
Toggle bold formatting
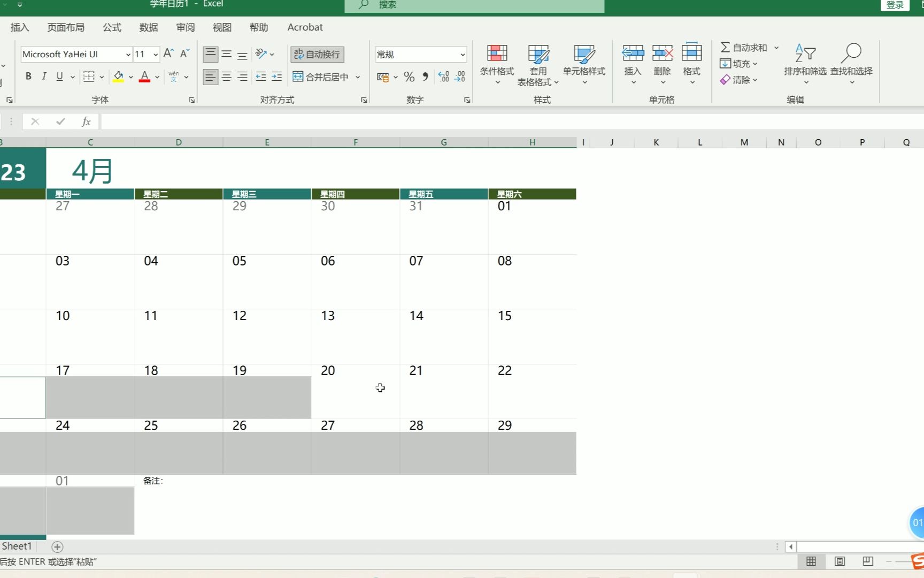pyautogui.click(x=28, y=77)
